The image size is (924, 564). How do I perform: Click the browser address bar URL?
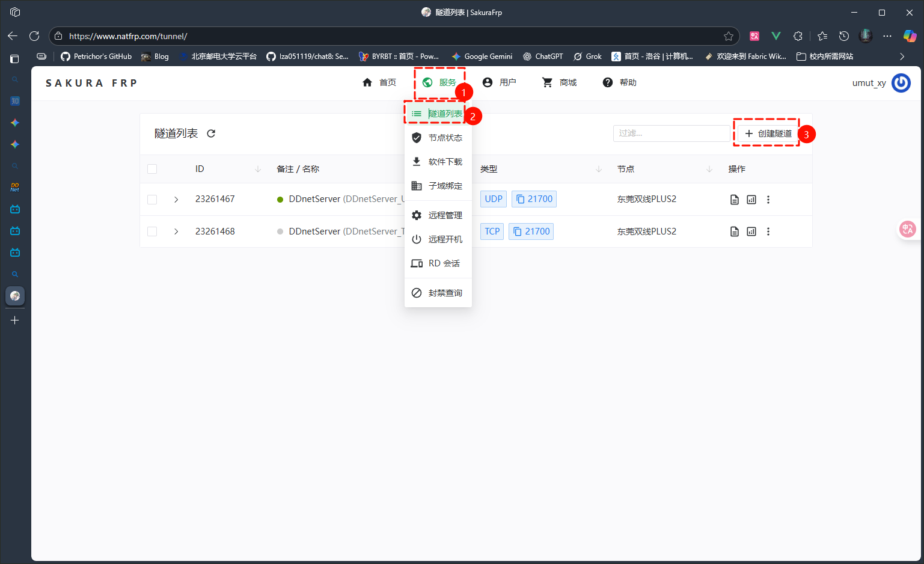coord(128,36)
